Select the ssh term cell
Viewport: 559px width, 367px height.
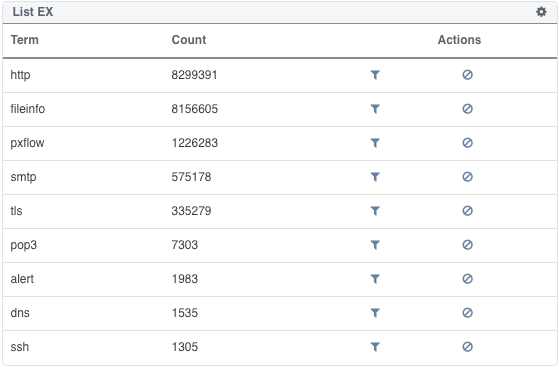click(20, 347)
